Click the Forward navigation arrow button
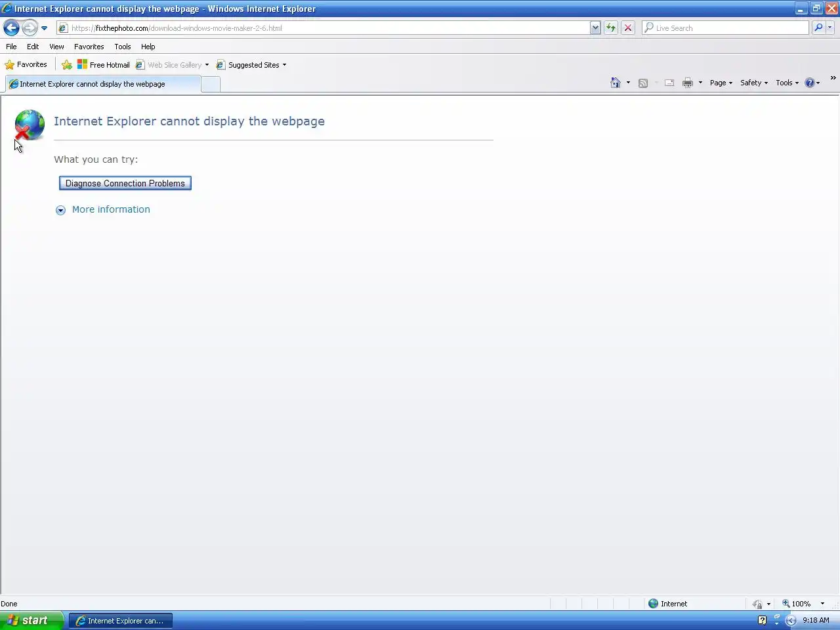 pyautogui.click(x=30, y=28)
